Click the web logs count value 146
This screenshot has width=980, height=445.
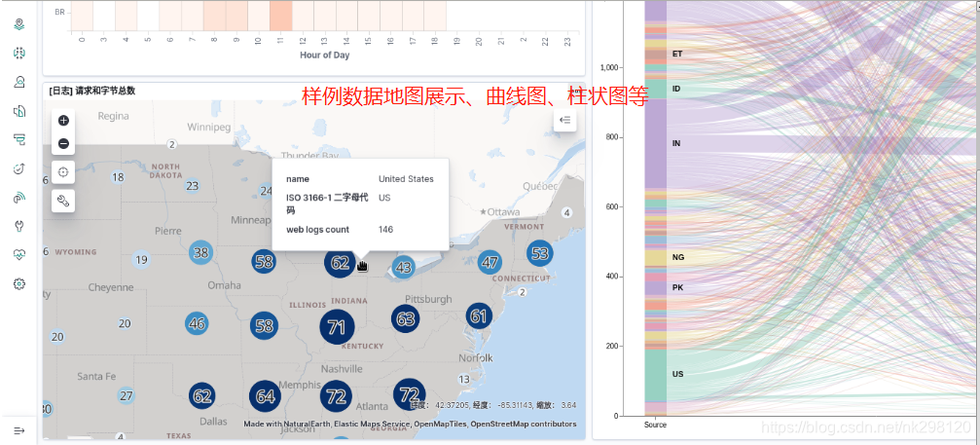[385, 230]
